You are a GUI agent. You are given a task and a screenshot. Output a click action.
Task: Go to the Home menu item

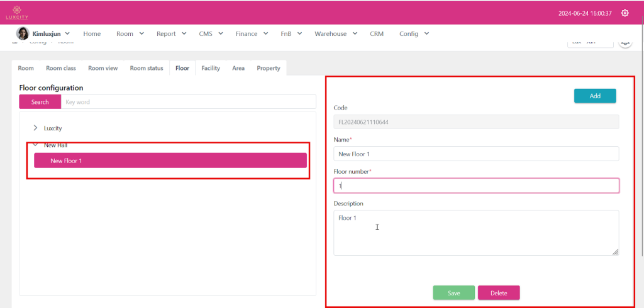[x=92, y=34]
